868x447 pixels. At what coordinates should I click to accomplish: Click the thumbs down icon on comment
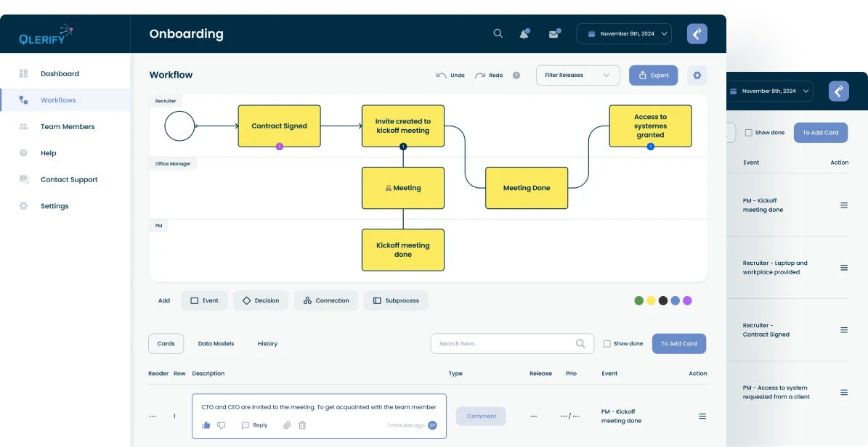[222, 425]
